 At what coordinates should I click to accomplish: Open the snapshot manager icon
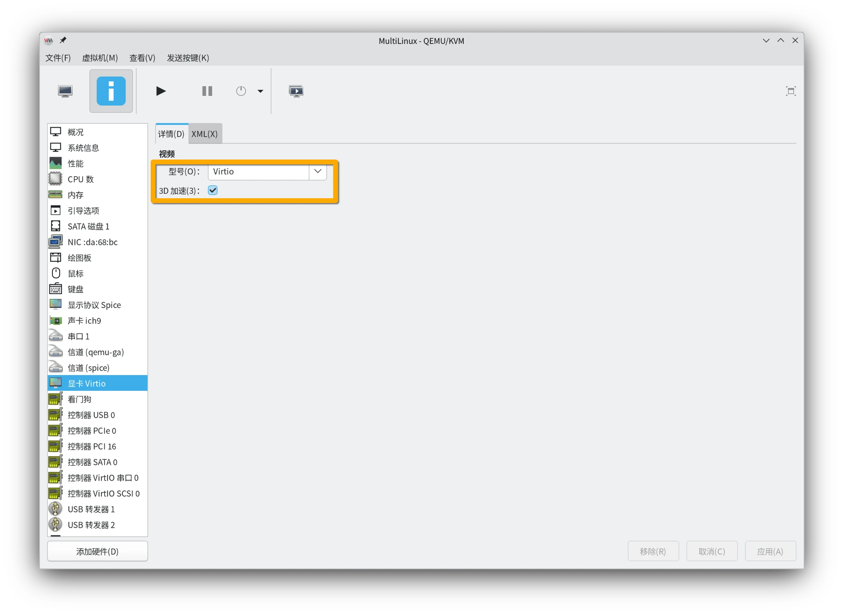(x=296, y=91)
